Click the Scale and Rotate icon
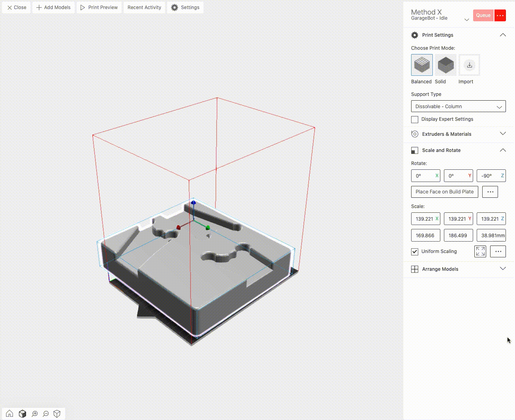The width and height of the screenshot is (515, 420). click(x=415, y=150)
